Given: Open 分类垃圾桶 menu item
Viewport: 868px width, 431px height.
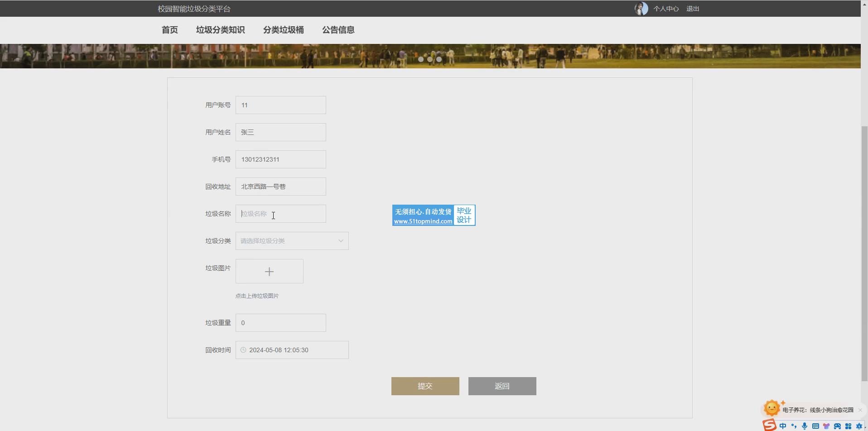Looking at the screenshot, I should point(284,30).
